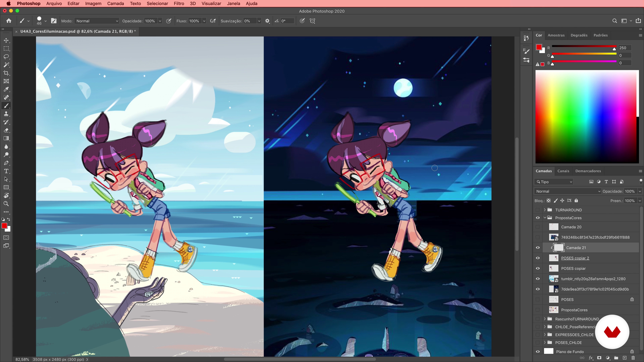644x362 pixels.
Task: Select the Dodge tool
Action: coord(6,155)
